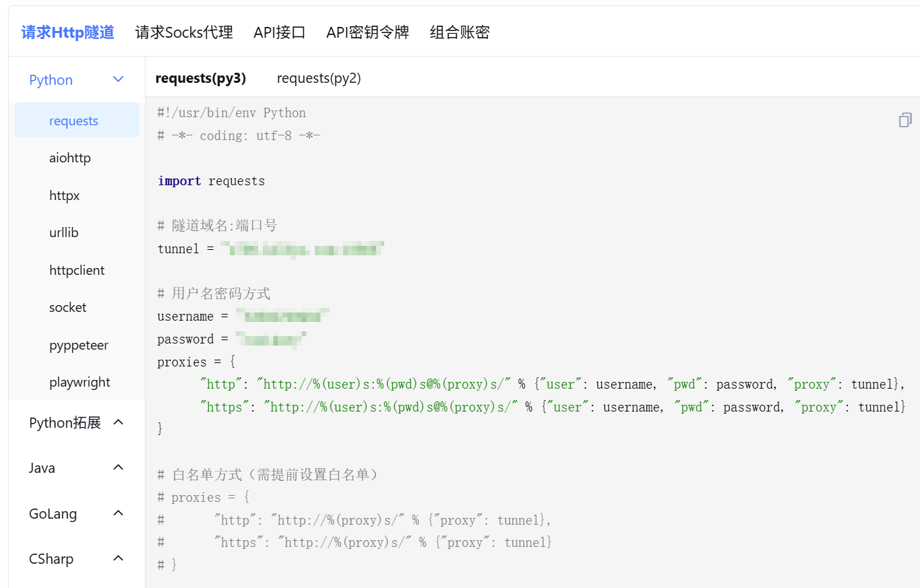Open the API接口 tab
Image resolution: width=920 pixels, height=588 pixels.
[280, 32]
